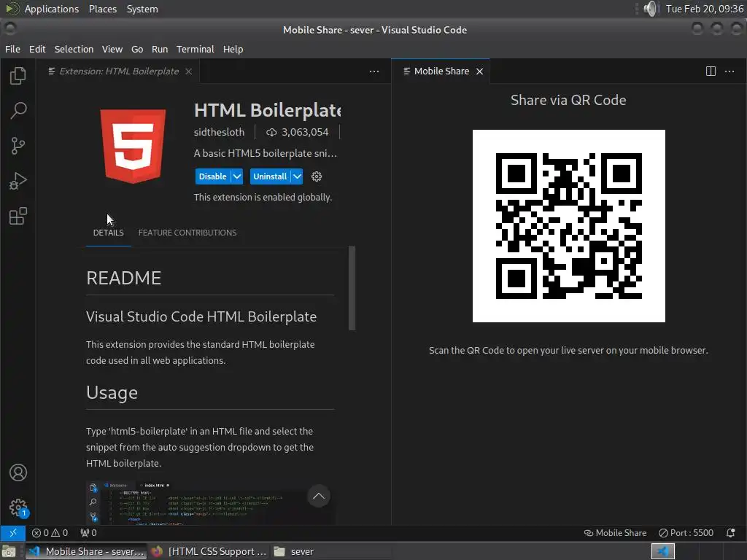Image resolution: width=747 pixels, height=560 pixels.
Task: Click the ports indicator showing 0
Action: (x=88, y=532)
